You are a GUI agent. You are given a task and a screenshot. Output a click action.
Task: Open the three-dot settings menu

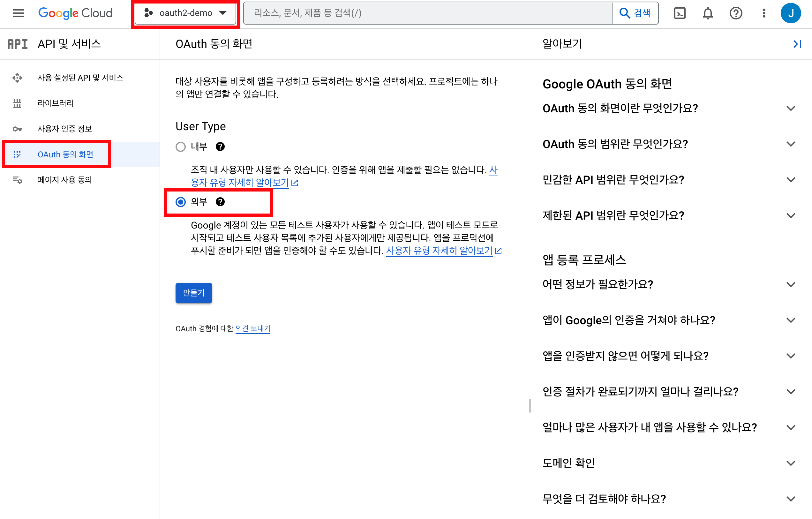click(x=764, y=13)
